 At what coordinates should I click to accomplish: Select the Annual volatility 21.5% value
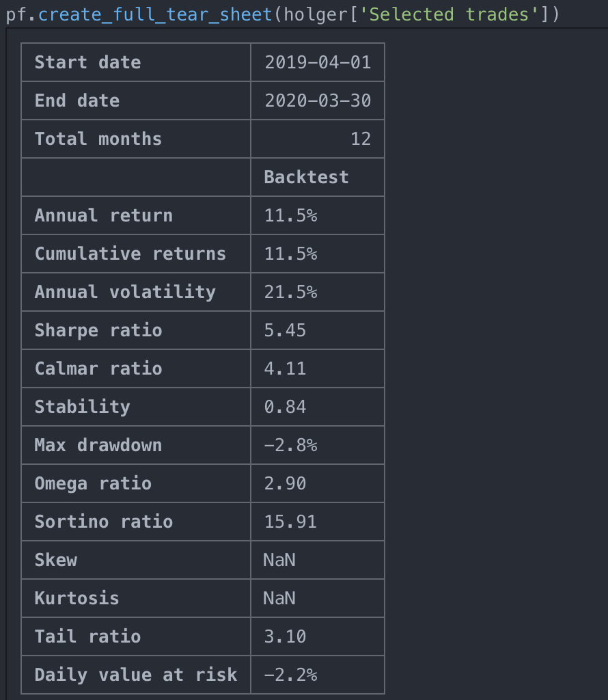[290, 293]
